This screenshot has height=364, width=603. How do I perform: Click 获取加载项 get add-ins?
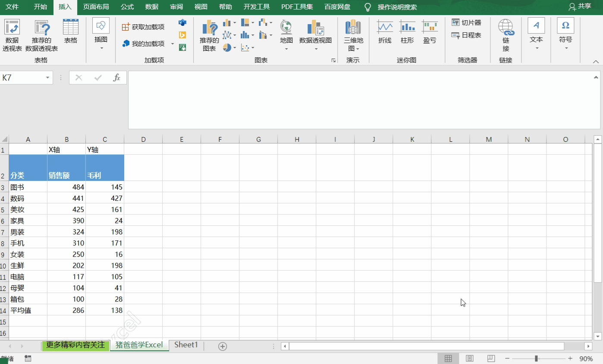144,27
